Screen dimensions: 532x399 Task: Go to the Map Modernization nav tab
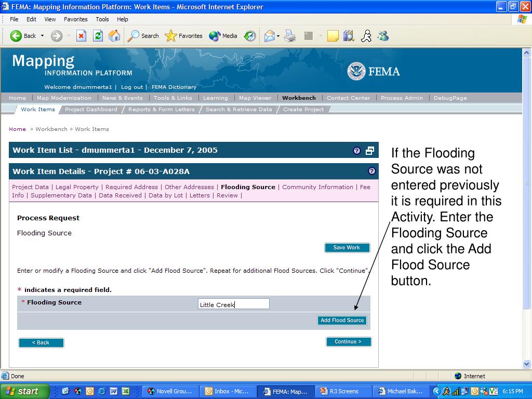(x=64, y=98)
